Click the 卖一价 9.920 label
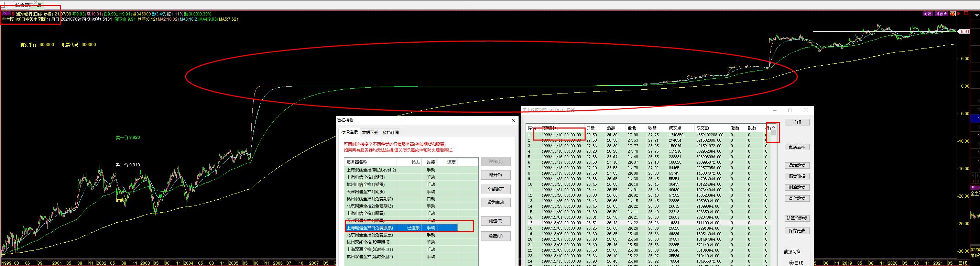The height and width of the screenshot is (266, 980). 128,137
